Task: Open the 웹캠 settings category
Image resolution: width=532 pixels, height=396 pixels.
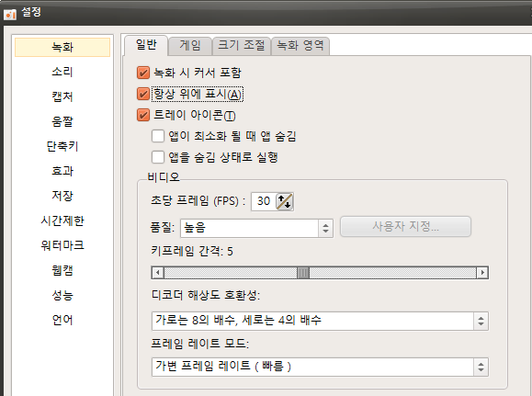Action: pos(62,270)
